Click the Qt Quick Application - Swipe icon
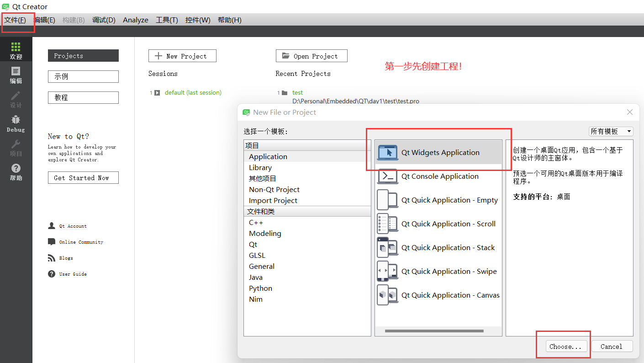Screen dimensions: 644x363 (387, 272)
